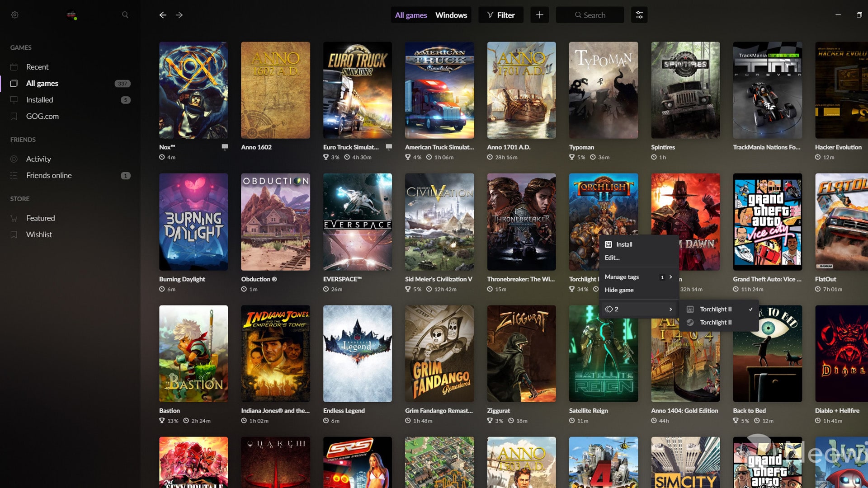Open the Ziggurat game cover
The image size is (868, 488).
point(522,354)
